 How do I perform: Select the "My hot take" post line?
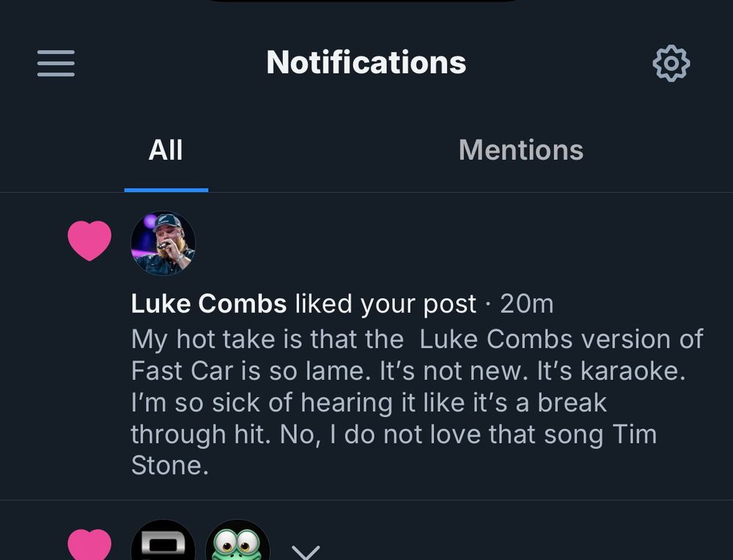(x=417, y=339)
